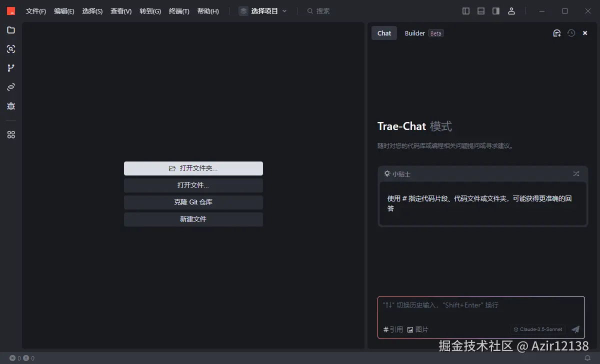Open the 编辑(E) menu
The width and height of the screenshot is (600, 364).
pyautogui.click(x=64, y=11)
